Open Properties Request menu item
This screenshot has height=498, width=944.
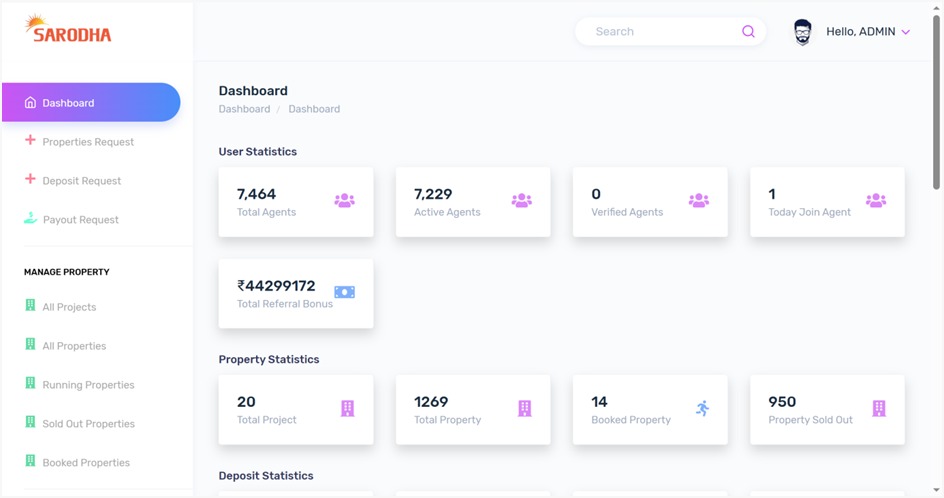[88, 142]
